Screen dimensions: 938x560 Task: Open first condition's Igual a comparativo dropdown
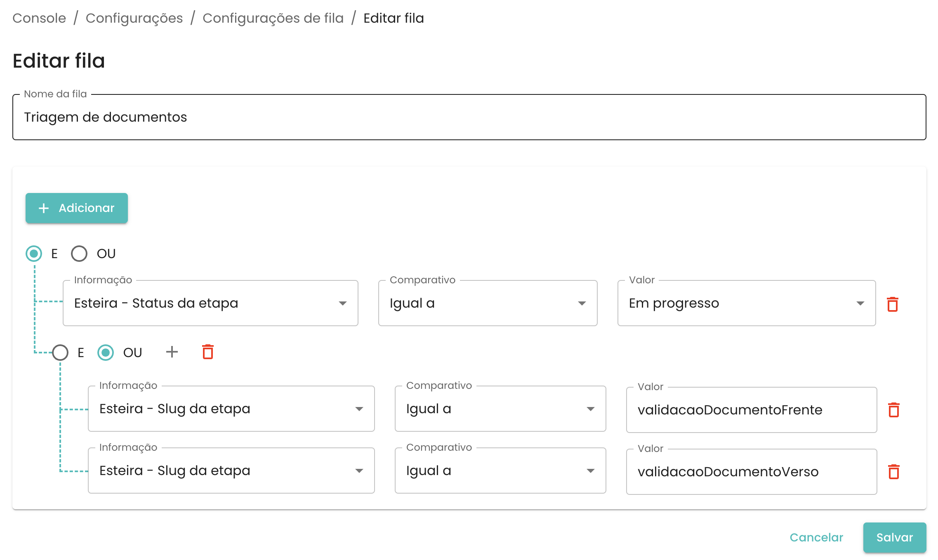click(488, 304)
